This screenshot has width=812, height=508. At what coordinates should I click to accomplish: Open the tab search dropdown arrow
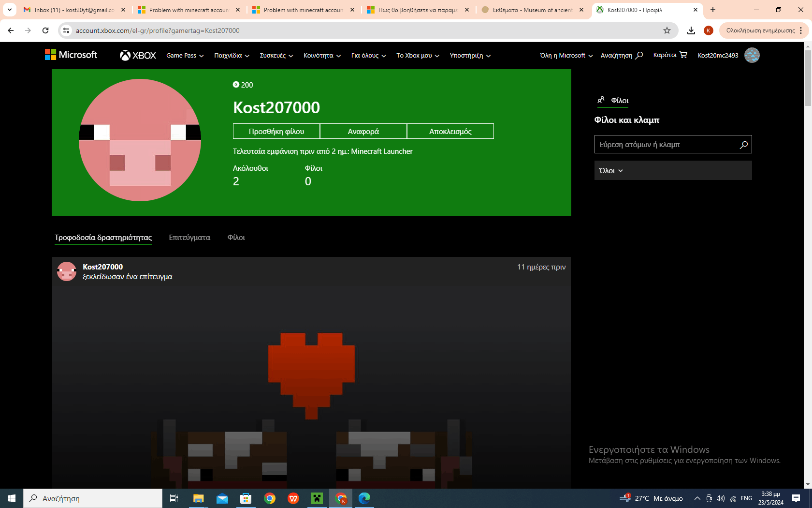coord(9,10)
